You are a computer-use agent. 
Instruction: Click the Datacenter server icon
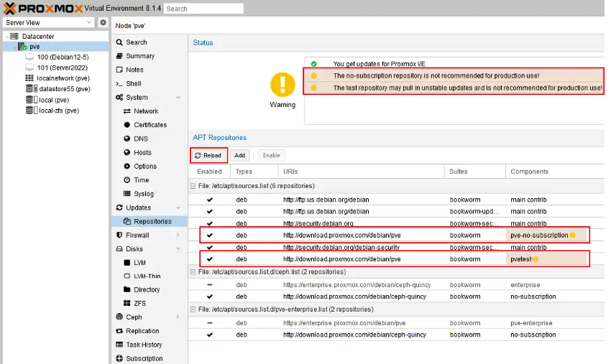click(14, 36)
